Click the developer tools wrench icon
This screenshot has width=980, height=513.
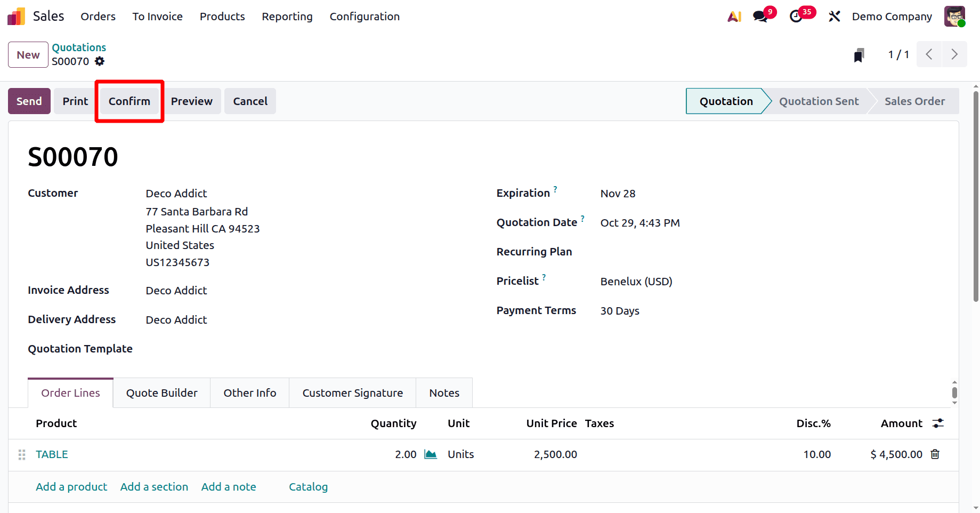click(834, 16)
